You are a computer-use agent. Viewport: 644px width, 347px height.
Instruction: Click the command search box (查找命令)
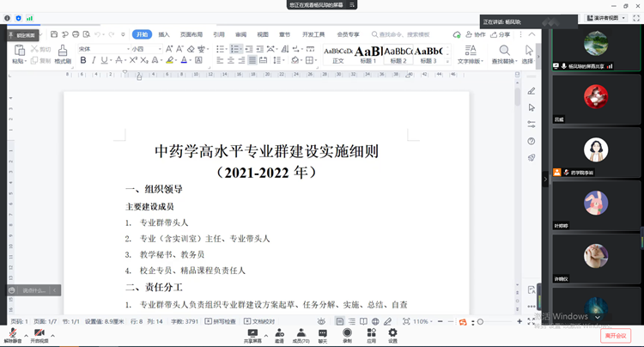tap(401, 34)
